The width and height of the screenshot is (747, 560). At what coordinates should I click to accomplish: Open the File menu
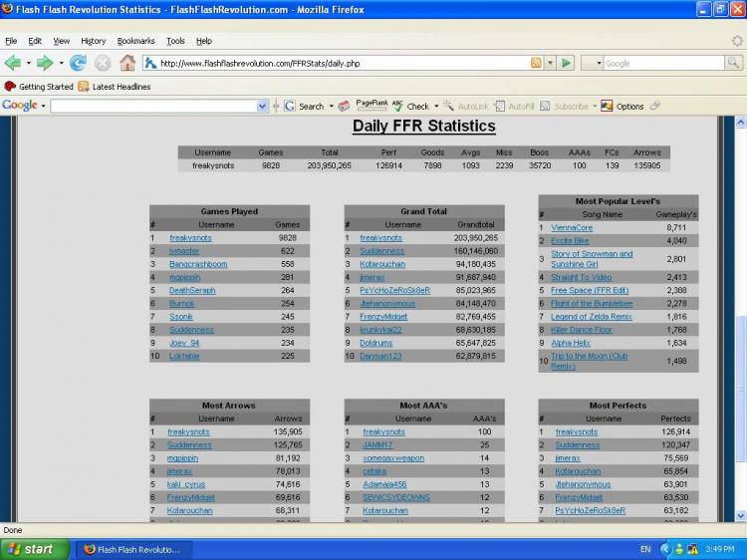(11, 41)
